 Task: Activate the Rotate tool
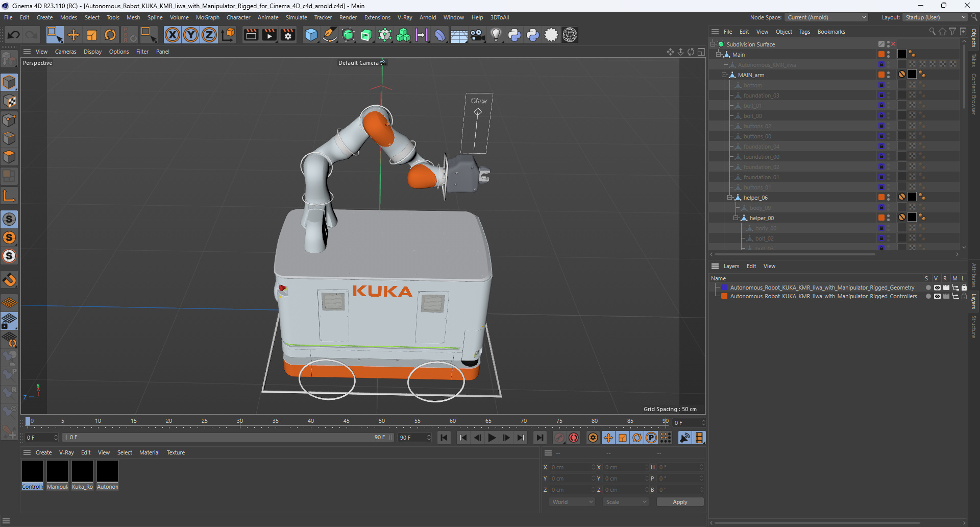[x=110, y=35]
